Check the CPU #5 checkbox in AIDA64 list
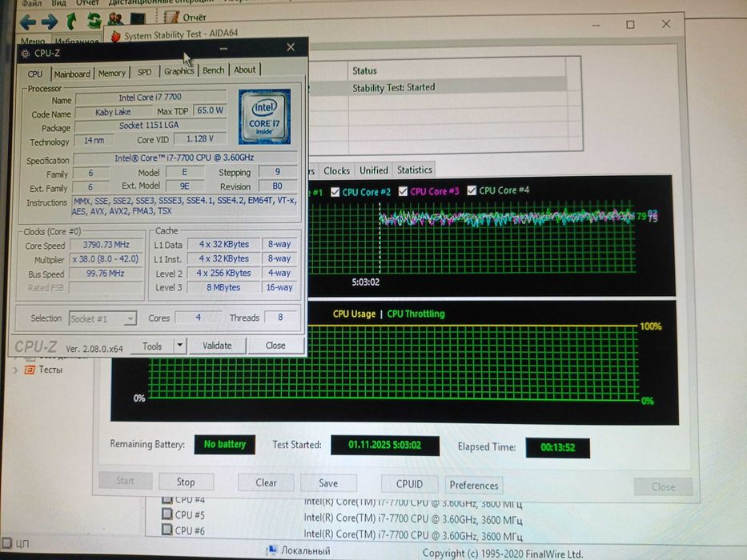747x560 pixels. [x=167, y=514]
